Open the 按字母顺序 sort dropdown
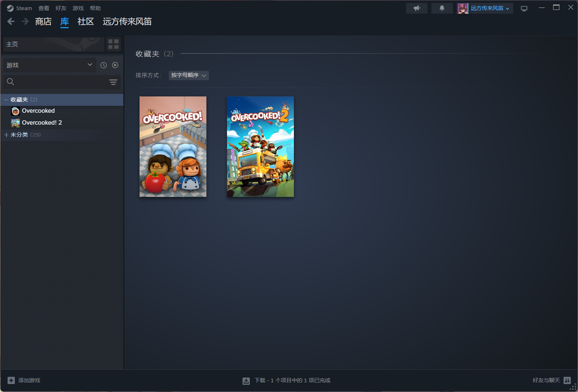 coord(189,75)
